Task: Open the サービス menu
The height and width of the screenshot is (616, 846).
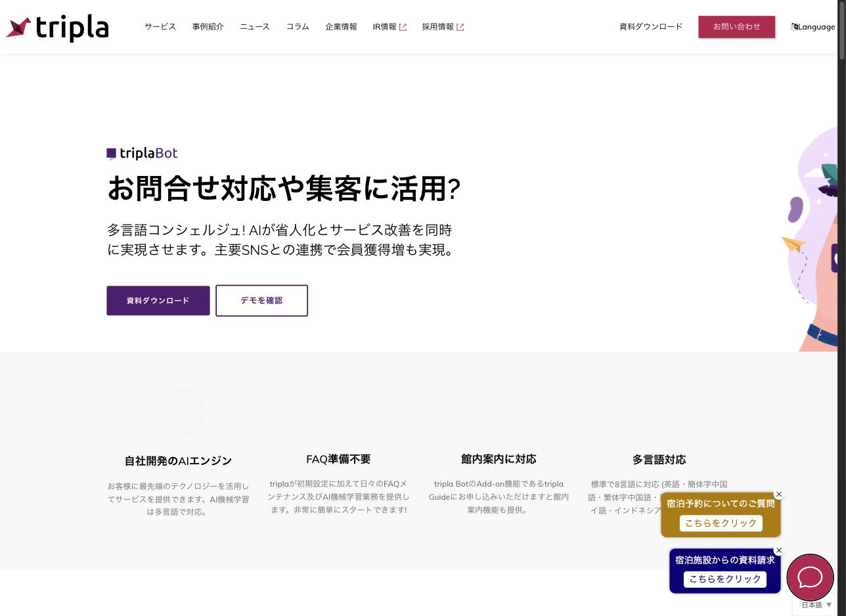Action: (160, 27)
